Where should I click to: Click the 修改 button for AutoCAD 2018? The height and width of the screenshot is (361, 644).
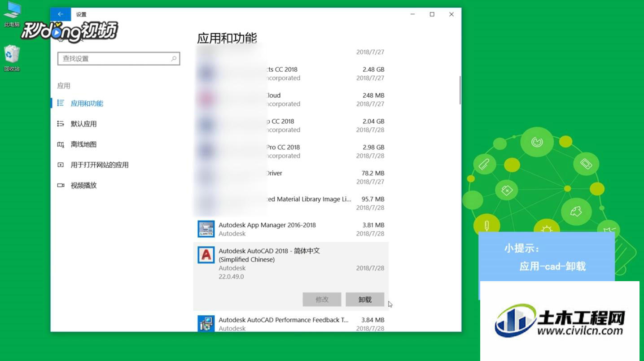(x=322, y=300)
